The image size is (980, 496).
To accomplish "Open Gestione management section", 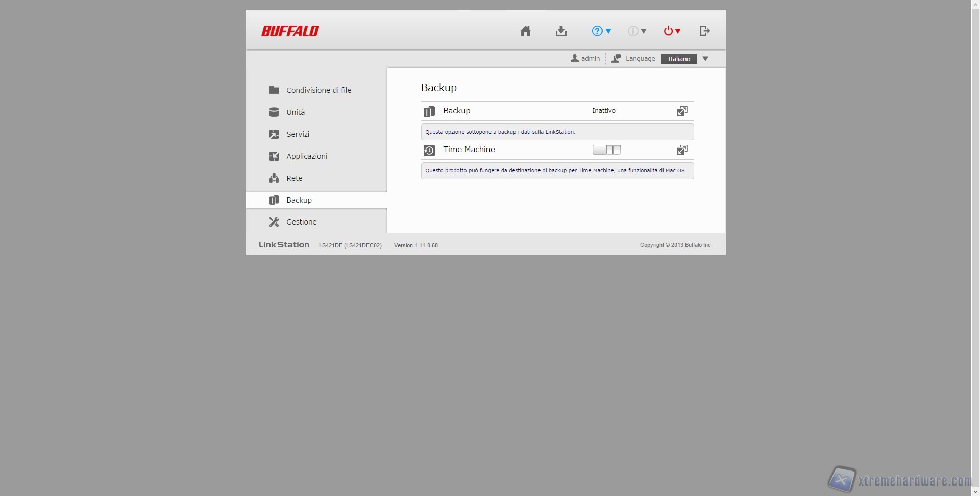I will point(301,222).
